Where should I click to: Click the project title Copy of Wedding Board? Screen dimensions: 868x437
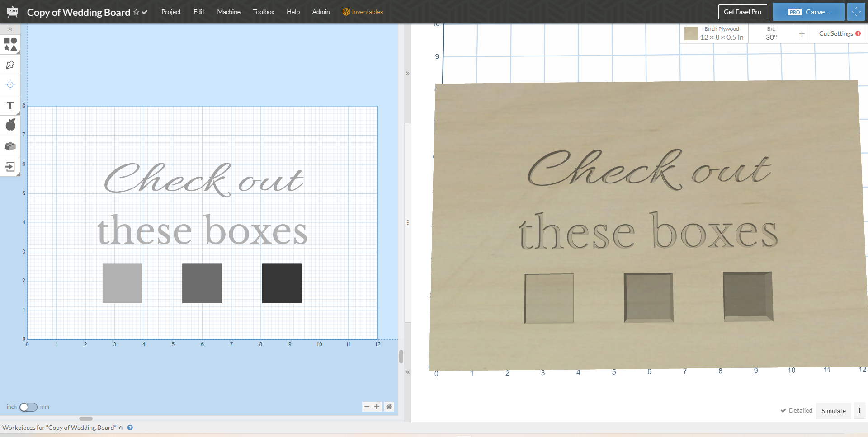[79, 12]
